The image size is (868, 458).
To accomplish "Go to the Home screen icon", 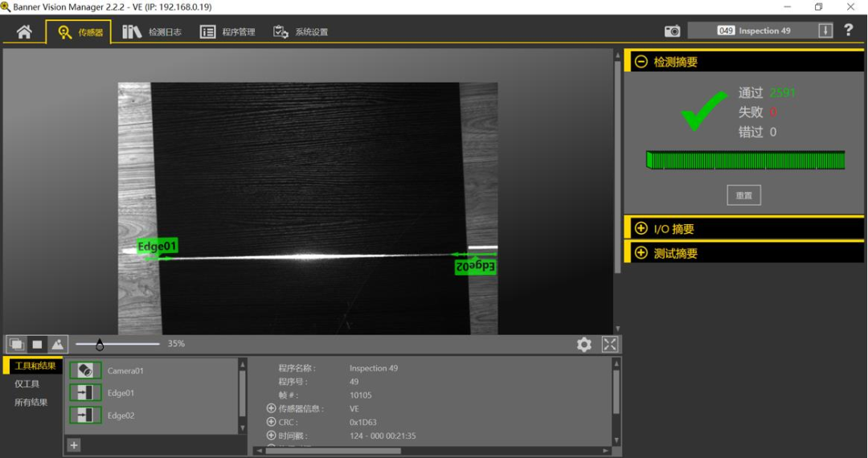I will (x=24, y=32).
